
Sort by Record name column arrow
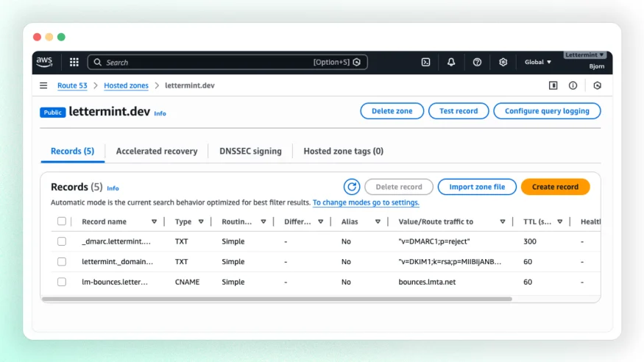(x=154, y=221)
